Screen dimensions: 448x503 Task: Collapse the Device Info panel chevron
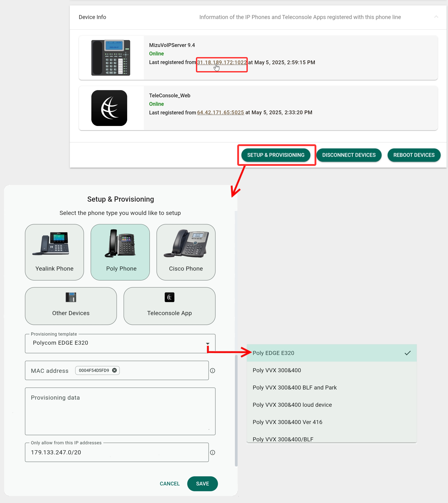tap(436, 17)
